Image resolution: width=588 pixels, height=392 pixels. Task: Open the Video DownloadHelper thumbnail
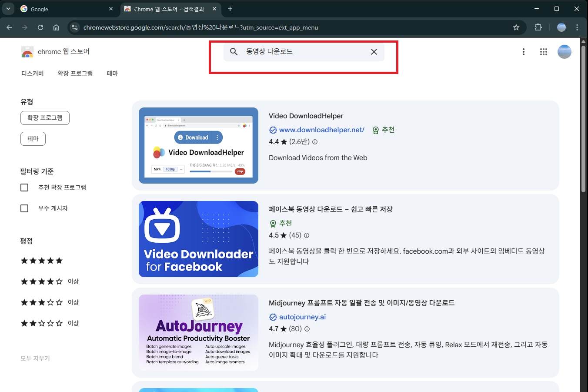pyautogui.click(x=198, y=145)
